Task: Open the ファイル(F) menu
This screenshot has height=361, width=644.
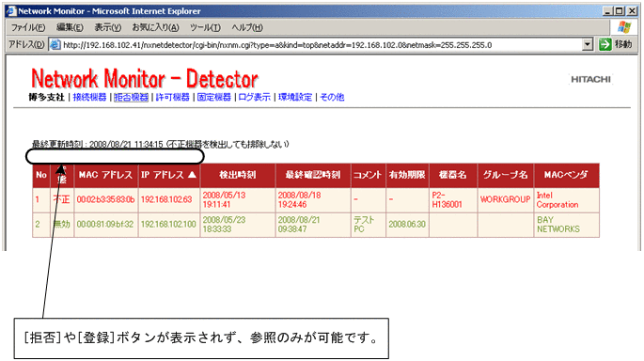Action: (27, 27)
